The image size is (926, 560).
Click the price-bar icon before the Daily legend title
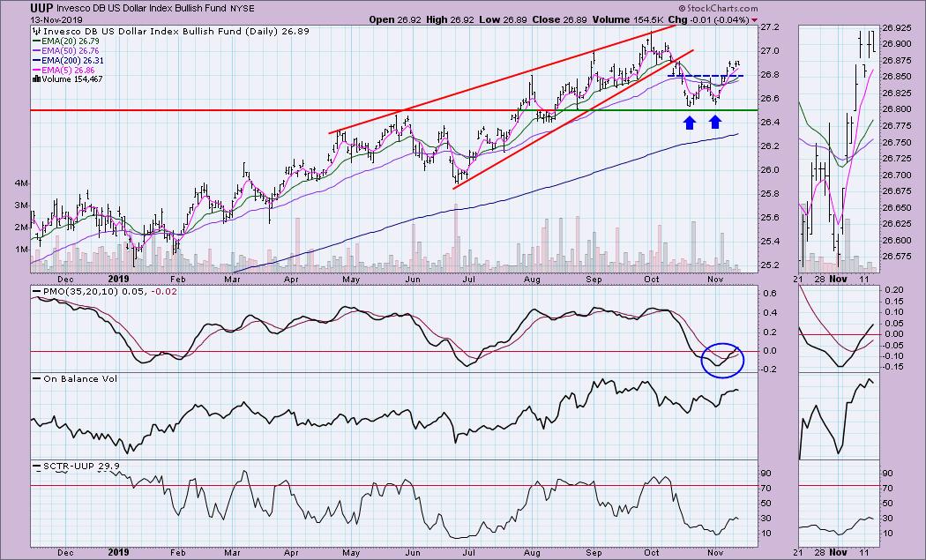tap(37, 32)
